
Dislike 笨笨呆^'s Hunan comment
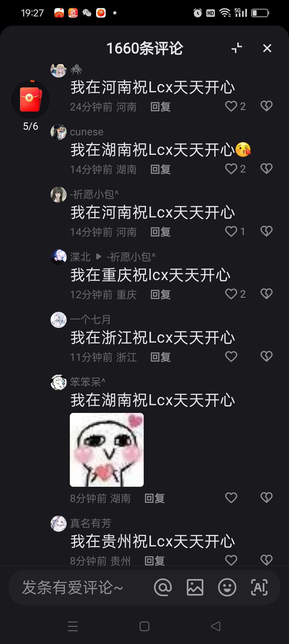point(266,498)
